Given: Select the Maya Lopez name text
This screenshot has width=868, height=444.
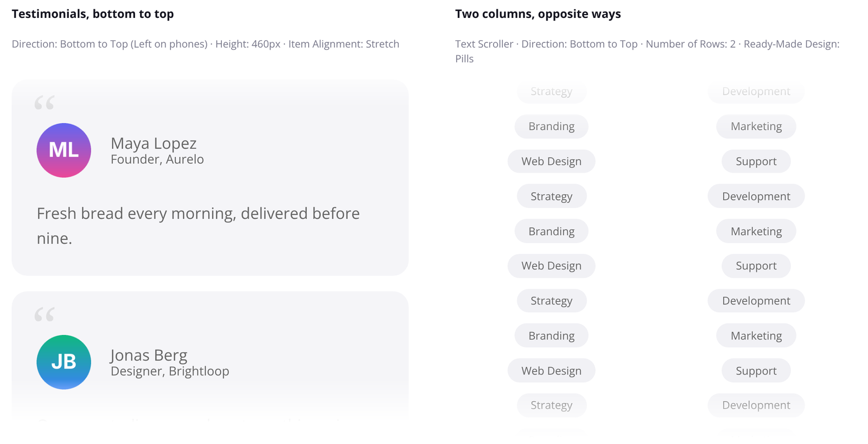Looking at the screenshot, I should 154,143.
